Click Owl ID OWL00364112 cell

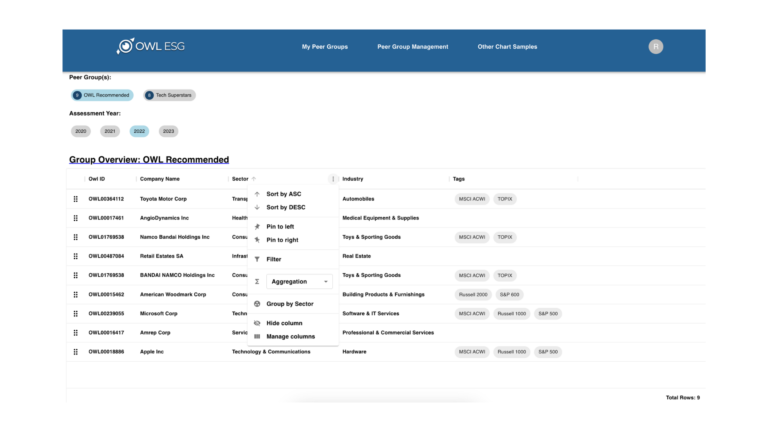106,199
